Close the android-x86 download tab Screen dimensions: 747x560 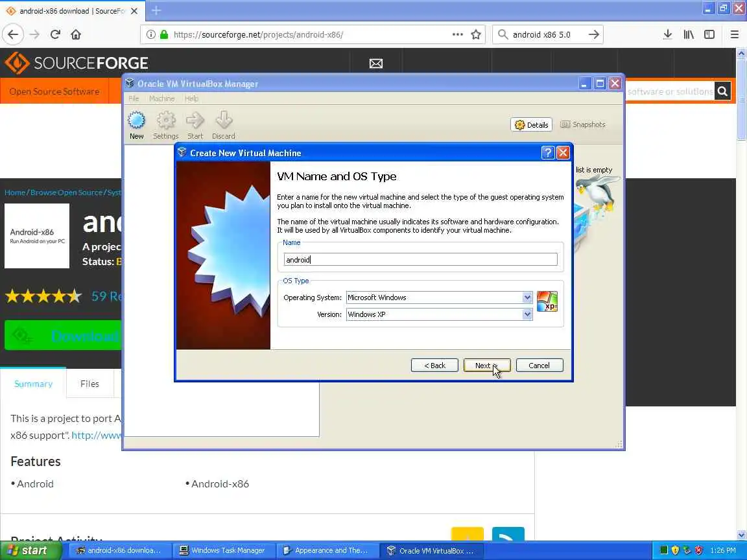pyautogui.click(x=134, y=10)
